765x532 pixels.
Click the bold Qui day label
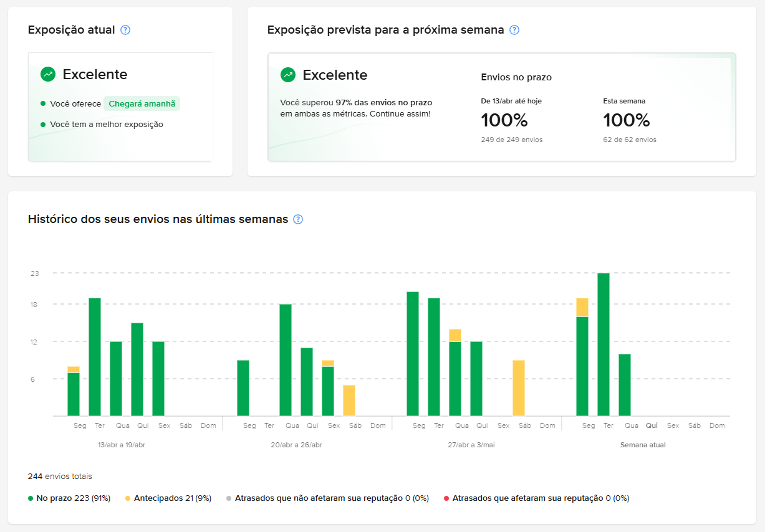point(652,426)
